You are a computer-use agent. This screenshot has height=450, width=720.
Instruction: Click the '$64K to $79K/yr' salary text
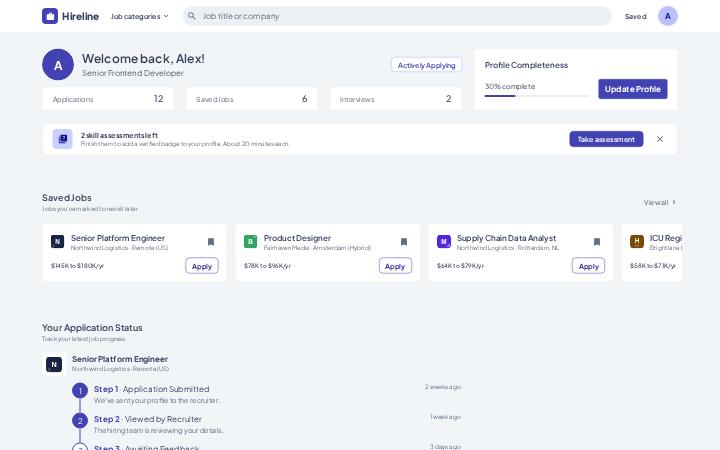[460, 266]
